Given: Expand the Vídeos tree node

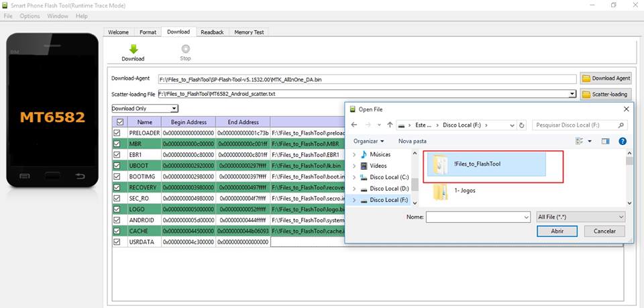Looking at the screenshot, I should [x=354, y=166].
